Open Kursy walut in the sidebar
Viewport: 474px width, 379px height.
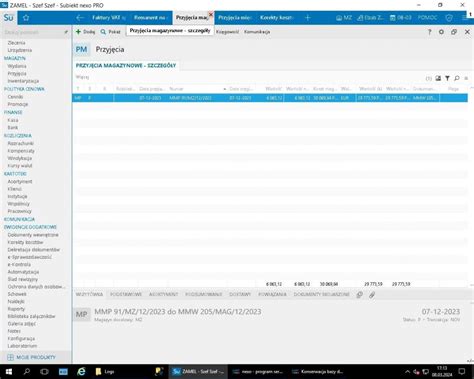coord(20,166)
